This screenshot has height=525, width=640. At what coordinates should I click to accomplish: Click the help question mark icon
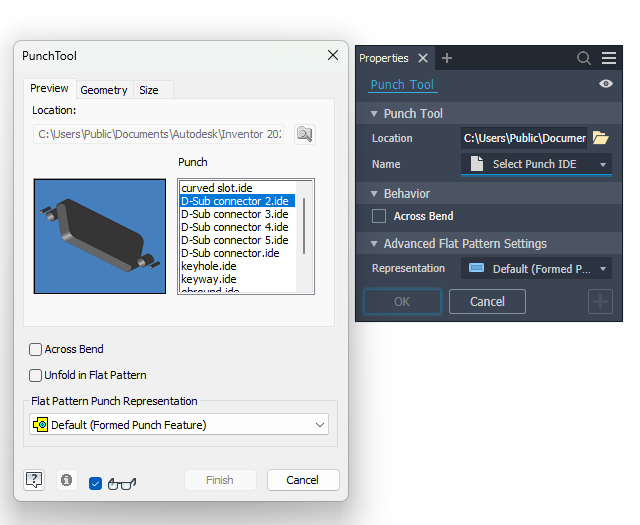34,480
